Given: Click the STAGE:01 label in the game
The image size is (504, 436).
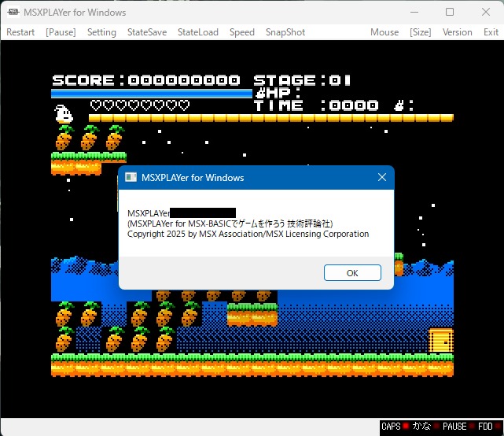Looking at the screenshot, I should [x=301, y=80].
